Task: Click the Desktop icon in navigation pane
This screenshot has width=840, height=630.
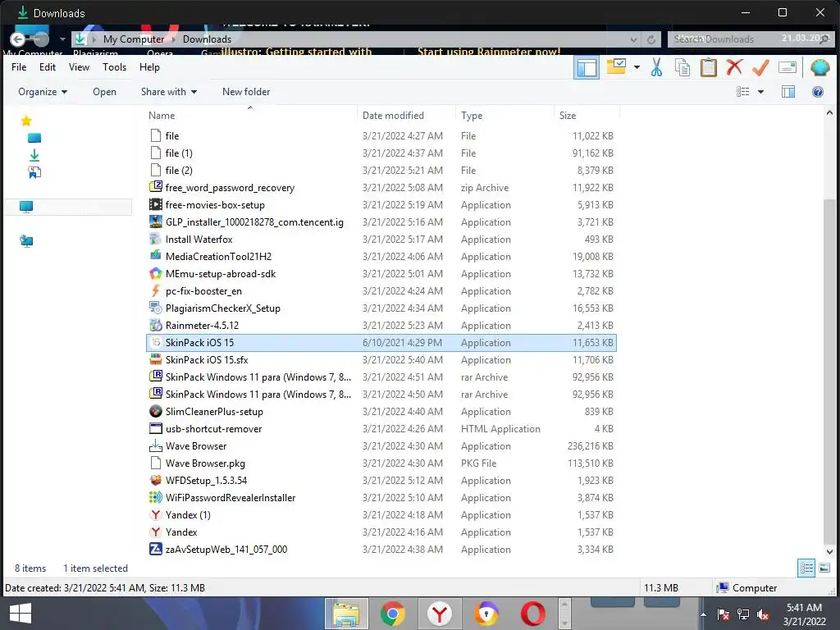Action: pyautogui.click(x=34, y=138)
